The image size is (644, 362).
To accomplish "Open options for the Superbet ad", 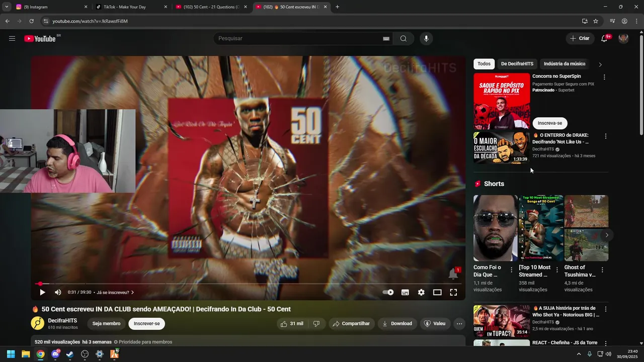I will pos(604,77).
